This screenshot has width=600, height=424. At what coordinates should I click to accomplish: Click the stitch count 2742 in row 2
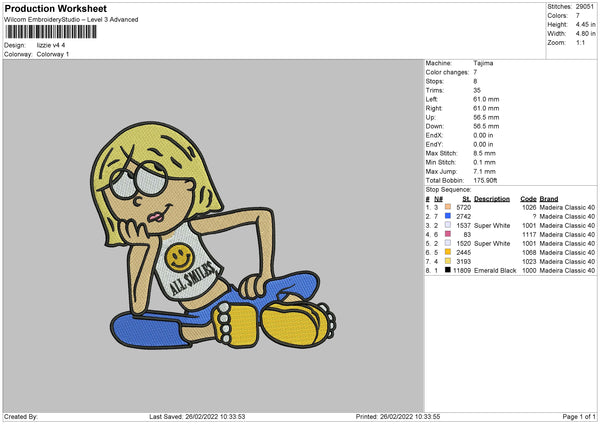pyautogui.click(x=463, y=217)
